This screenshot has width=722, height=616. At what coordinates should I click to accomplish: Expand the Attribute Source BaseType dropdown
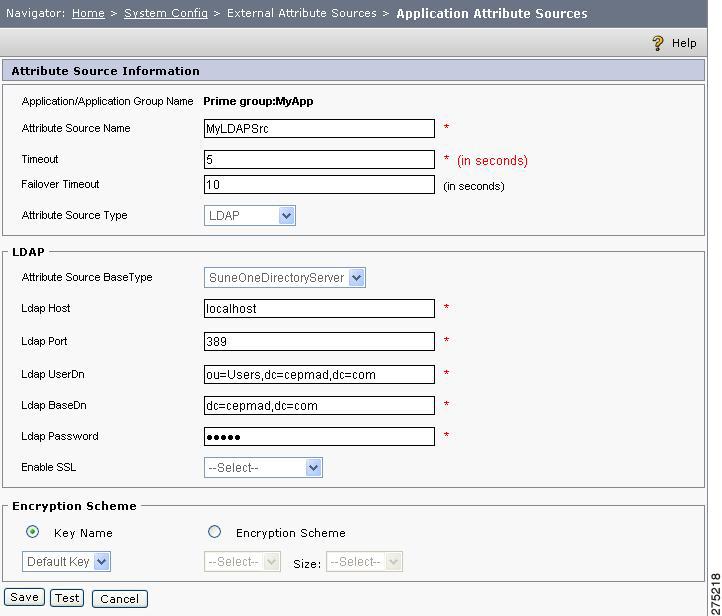[285, 278]
